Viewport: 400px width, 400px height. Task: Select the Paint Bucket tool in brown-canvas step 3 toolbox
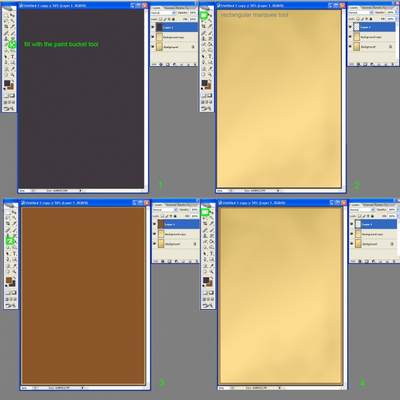point(11,241)
